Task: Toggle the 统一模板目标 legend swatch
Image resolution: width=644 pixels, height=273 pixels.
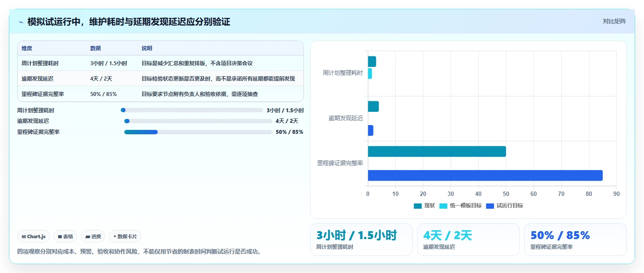Action: tap(443, 206)
